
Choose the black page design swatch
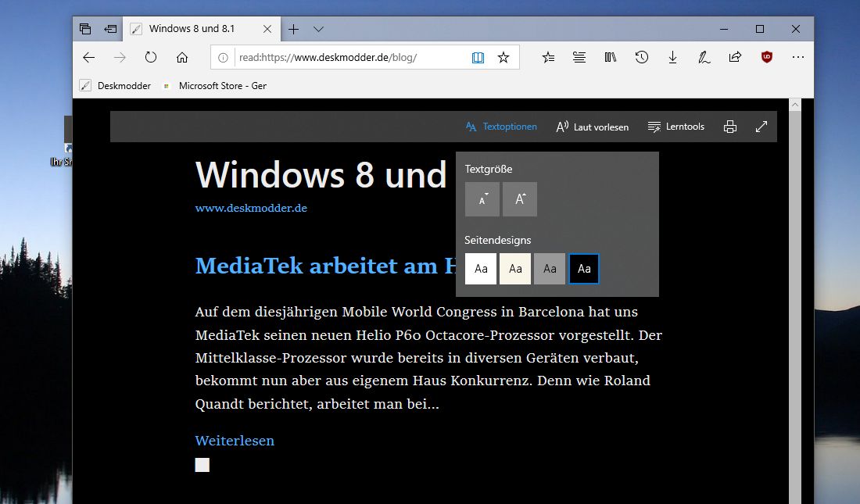584,269
